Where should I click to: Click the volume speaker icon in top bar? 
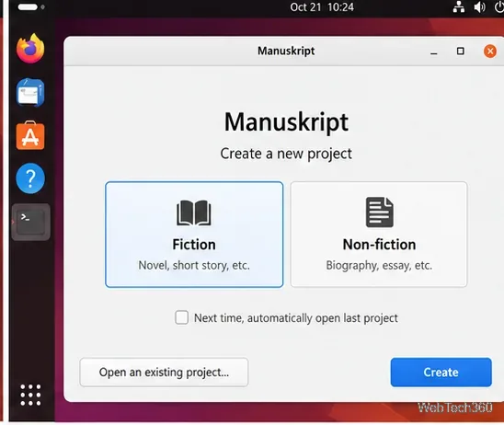pyautogui.click(x=480, y=6)
